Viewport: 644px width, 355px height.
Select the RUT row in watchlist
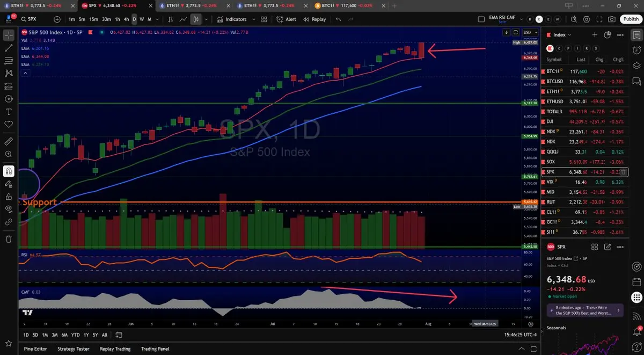[x=585, y=202]
